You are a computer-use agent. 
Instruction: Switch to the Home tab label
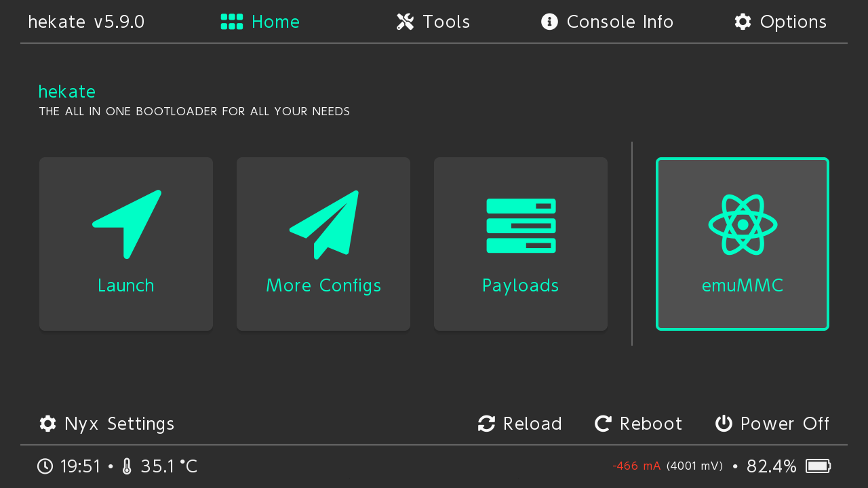[275, 22]
